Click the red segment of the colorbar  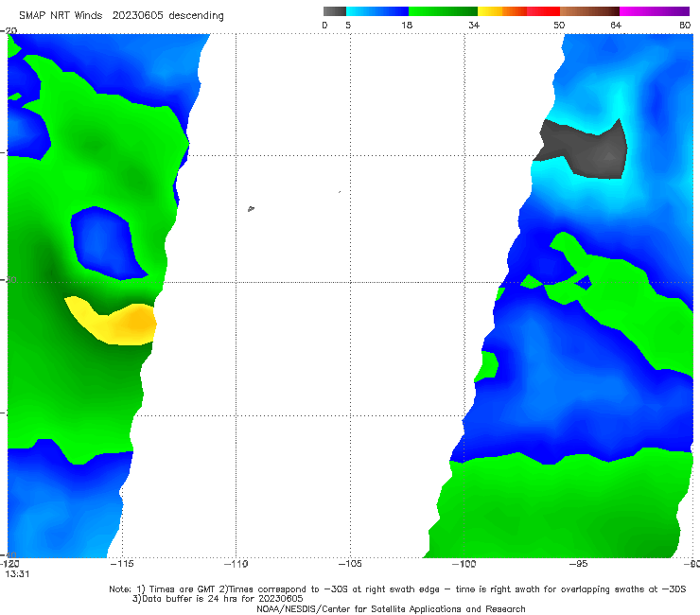pyautogui.click(x=543, y=11)
